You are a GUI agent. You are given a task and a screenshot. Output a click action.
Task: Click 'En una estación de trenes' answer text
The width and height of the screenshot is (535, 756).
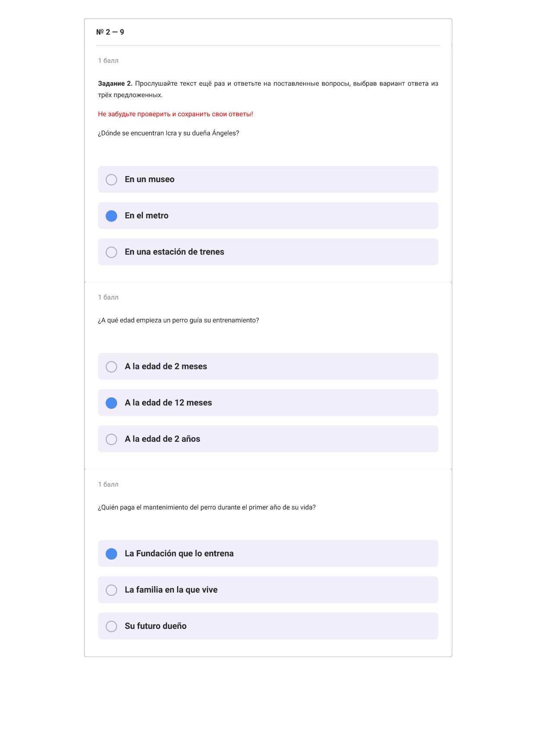pyautogui.click(x=174, y=252)
